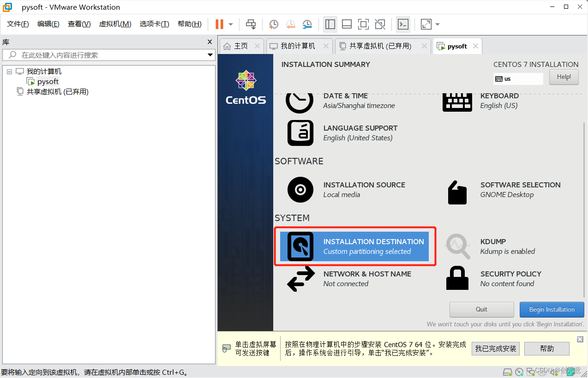This screenshot has height=378, width=588.
Task: Close the 我的计算机 tab
Action: [325, 46]
